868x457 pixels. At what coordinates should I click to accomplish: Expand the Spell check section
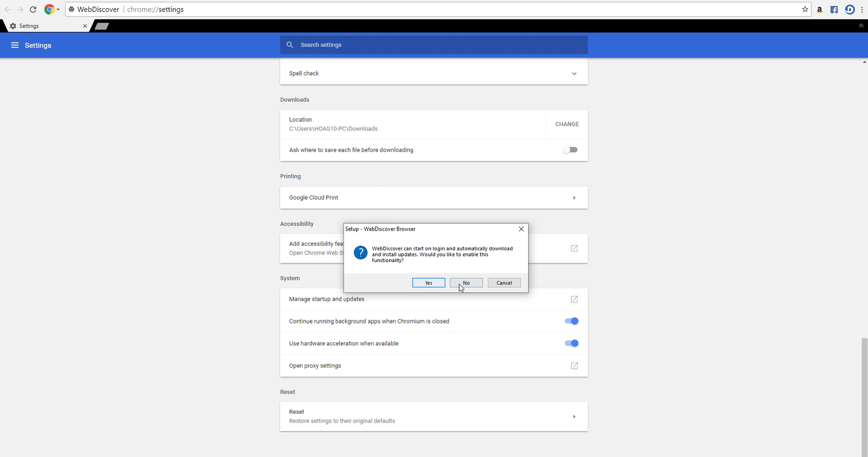click(x=574, y=74)
